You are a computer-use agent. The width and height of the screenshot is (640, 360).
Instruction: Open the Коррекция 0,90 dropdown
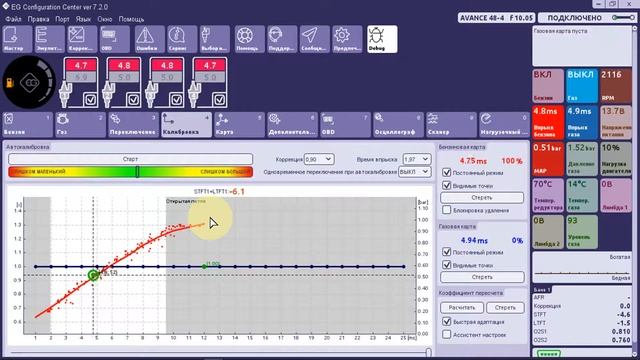point(319,159)
